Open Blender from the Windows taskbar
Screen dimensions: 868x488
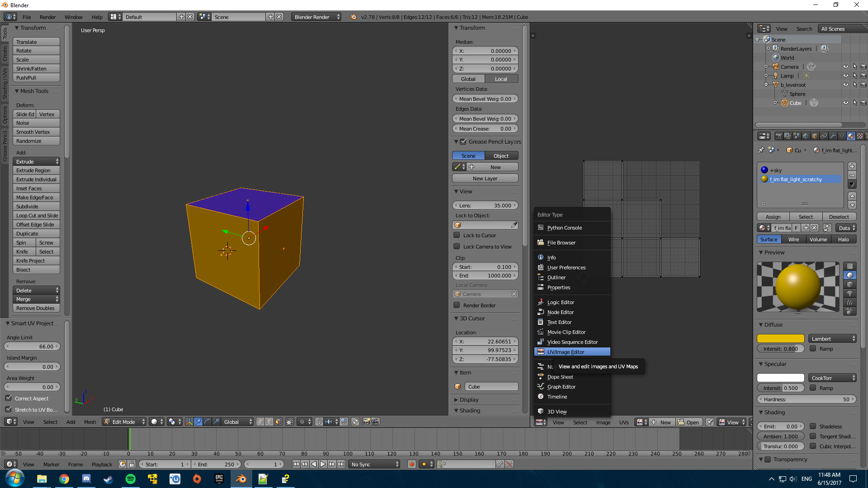(241, 479)
